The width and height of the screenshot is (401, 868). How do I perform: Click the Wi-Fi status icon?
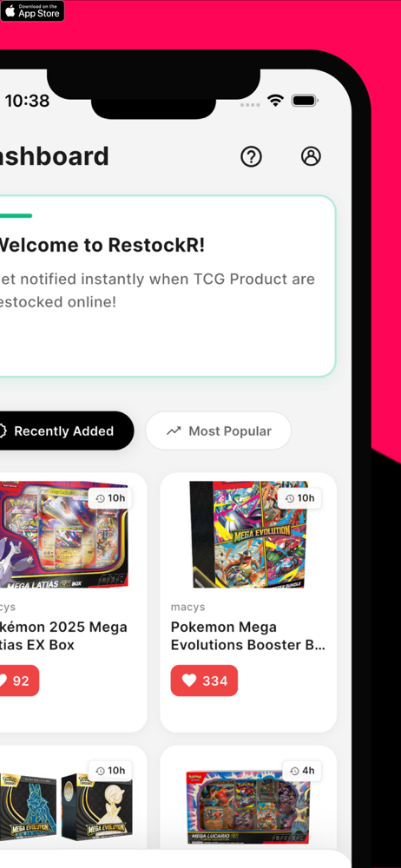point(275,100)
